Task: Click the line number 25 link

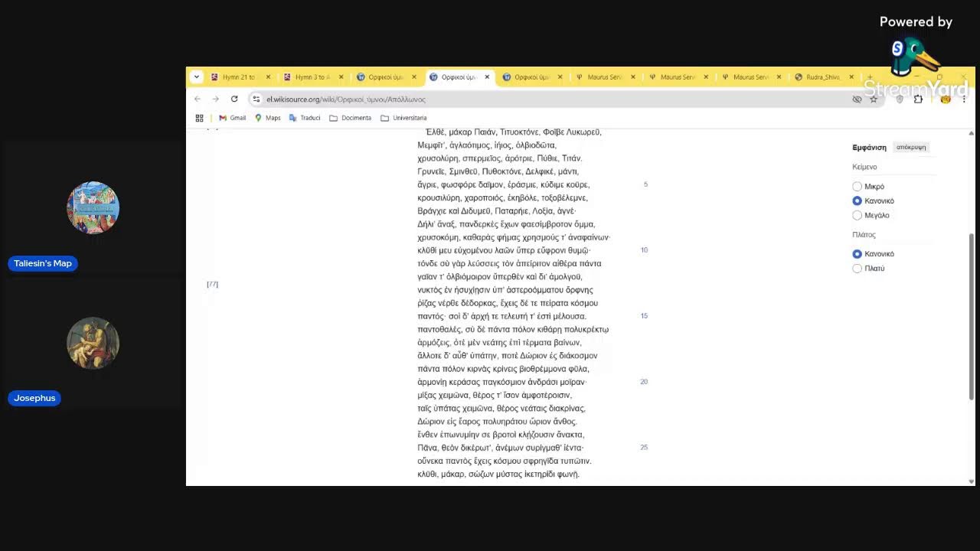Action: (644, 448)
